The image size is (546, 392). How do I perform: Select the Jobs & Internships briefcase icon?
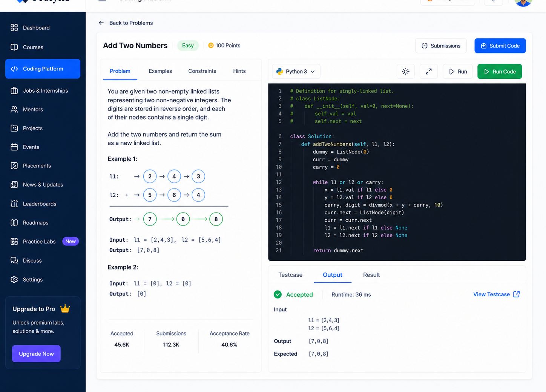14,90
